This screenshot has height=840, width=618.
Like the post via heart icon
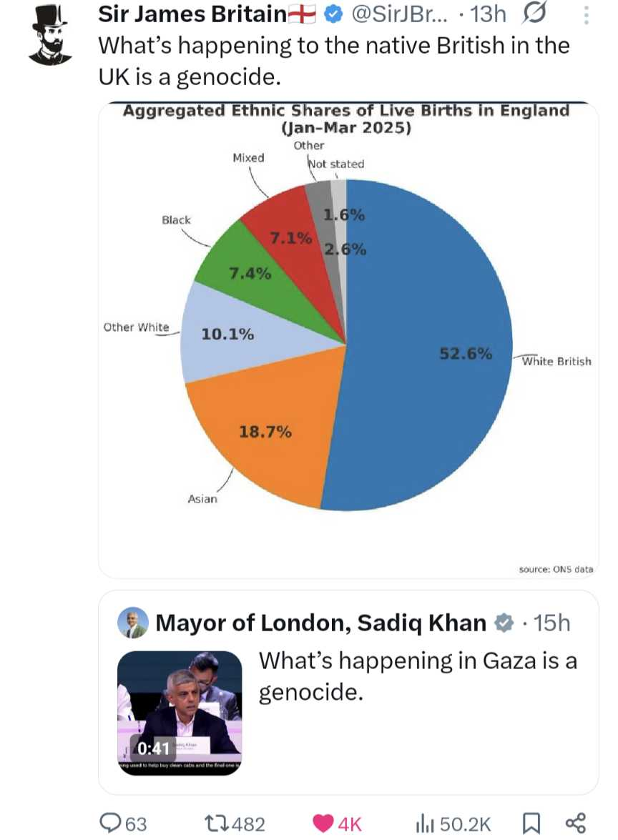tap(323, 824)
